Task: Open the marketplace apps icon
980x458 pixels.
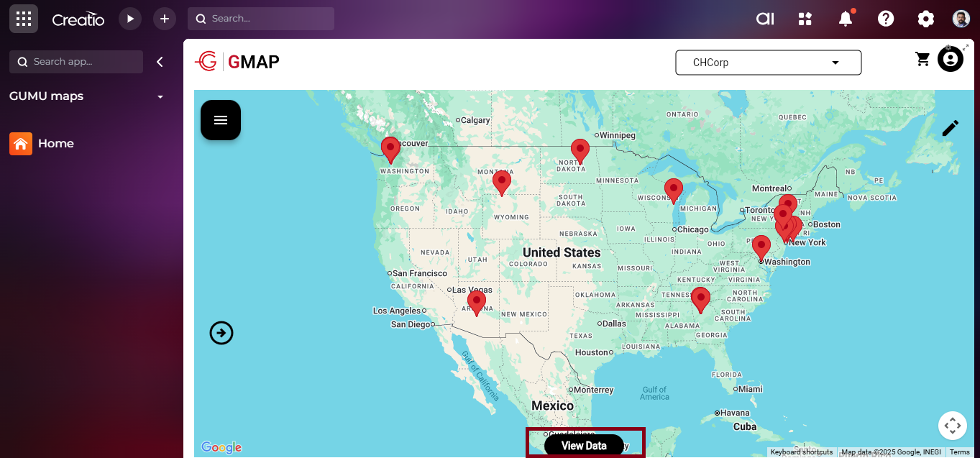Action: pos(805,19)
